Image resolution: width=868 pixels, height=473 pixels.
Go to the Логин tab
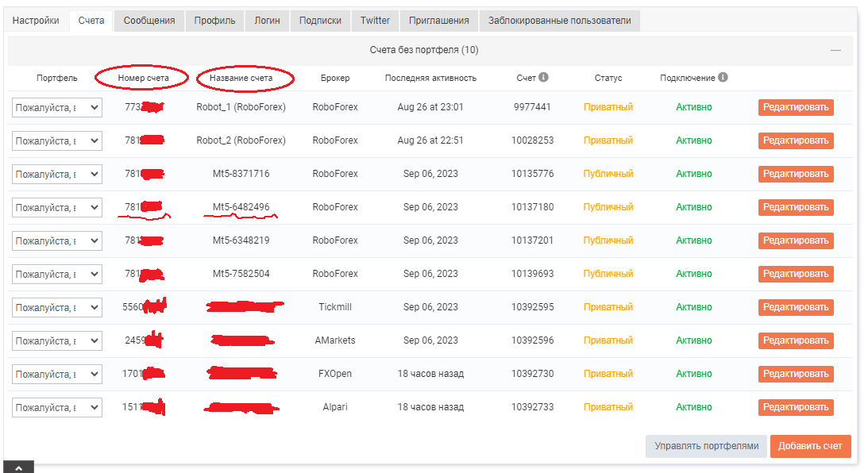point(268,21)
